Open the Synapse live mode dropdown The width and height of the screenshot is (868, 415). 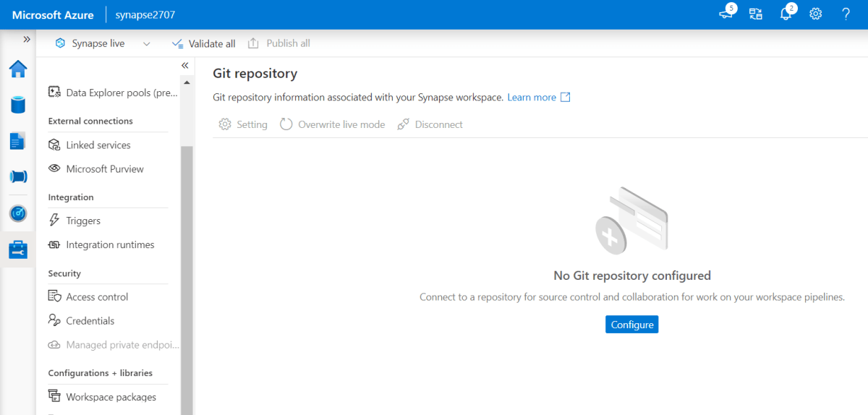[103, 43]
